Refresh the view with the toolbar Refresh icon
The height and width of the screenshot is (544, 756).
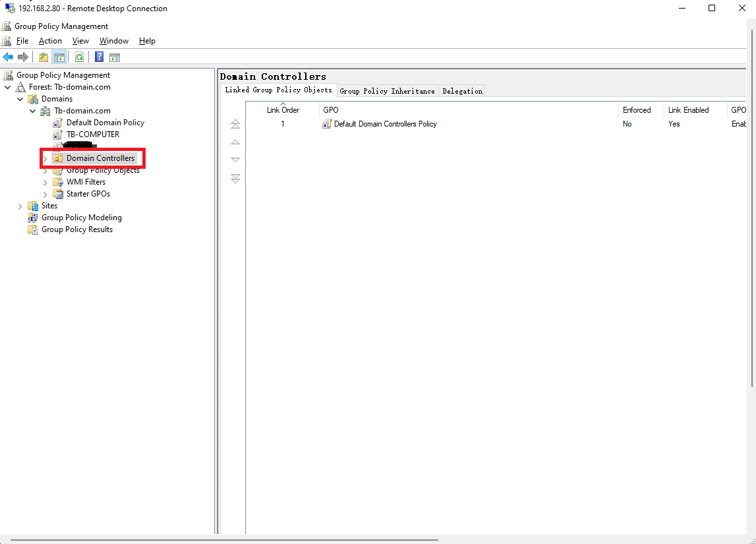(80, 57)
